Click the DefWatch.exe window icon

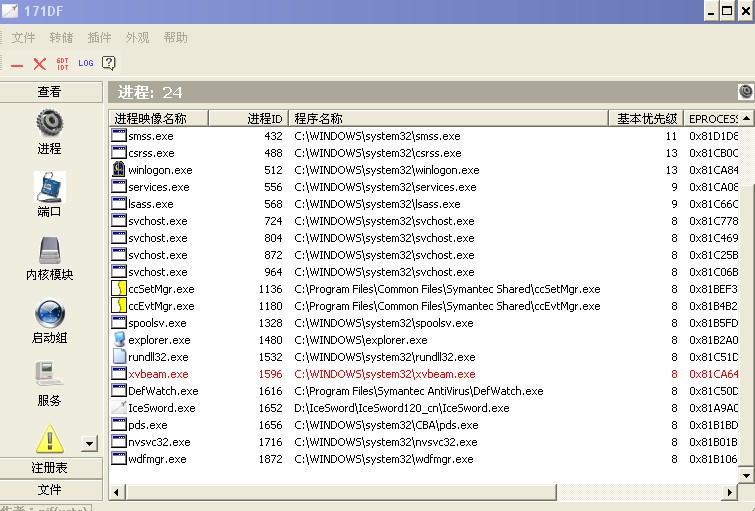pyautogui.click(x=118, y=390)
